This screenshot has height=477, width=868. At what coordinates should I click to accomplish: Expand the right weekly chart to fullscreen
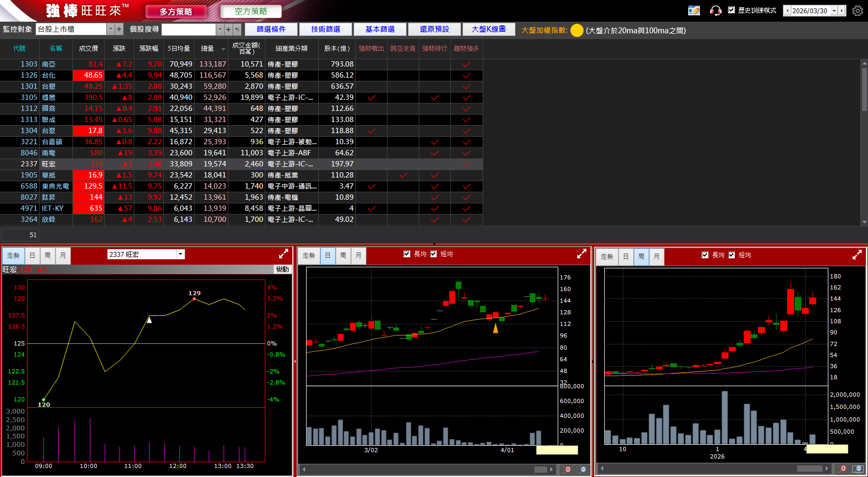(857, 255)
